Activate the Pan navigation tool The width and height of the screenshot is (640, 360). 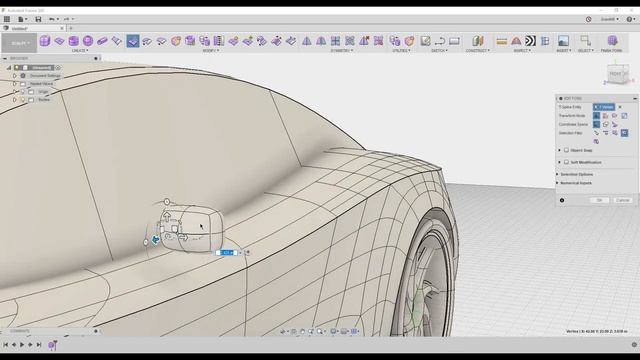(x=302, y=331)
